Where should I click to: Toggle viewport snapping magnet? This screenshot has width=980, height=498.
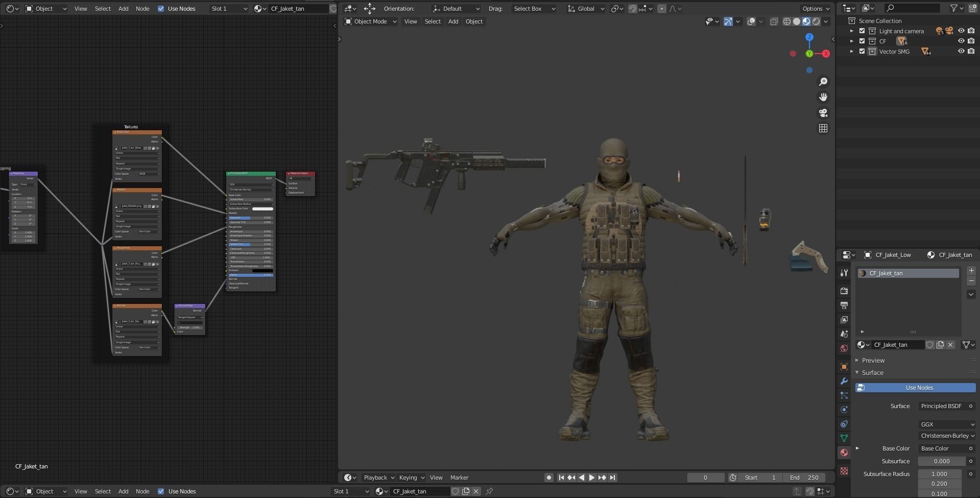pyautogui.click(x=633, y=9)
